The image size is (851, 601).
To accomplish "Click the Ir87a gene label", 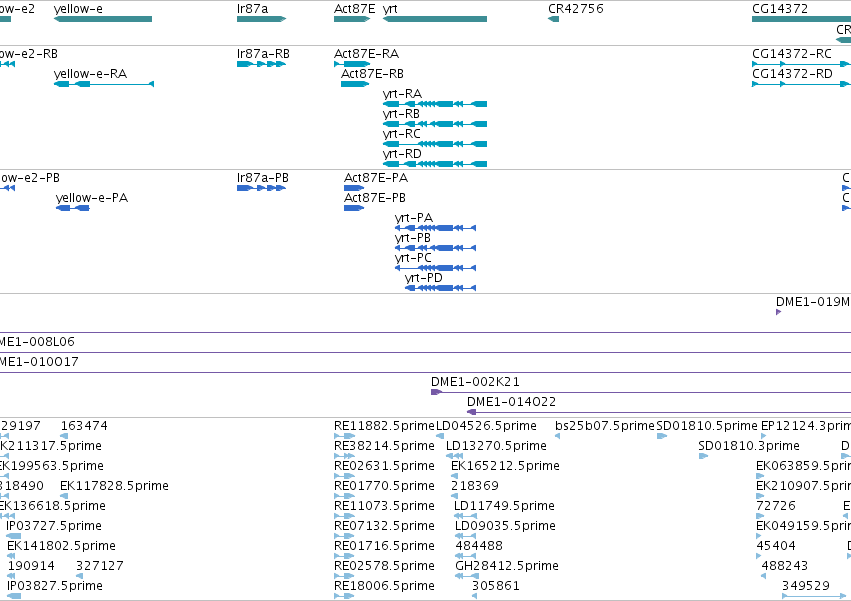I will [x=252, y=9].
